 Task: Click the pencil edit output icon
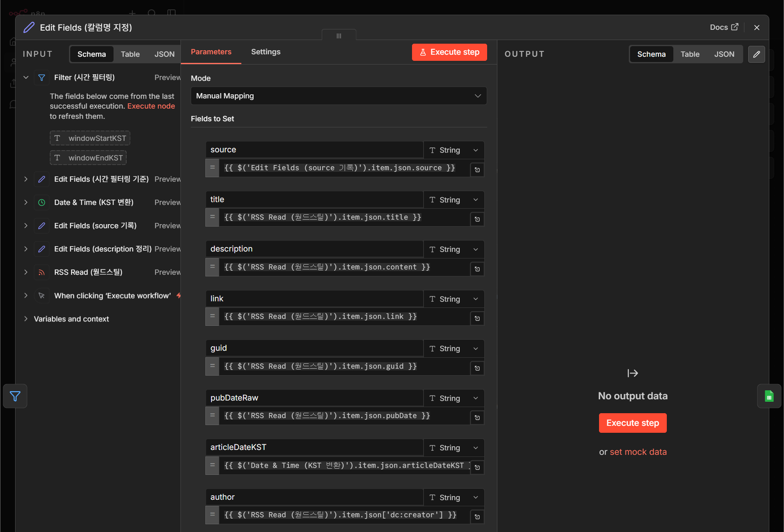tap(756, 54)
